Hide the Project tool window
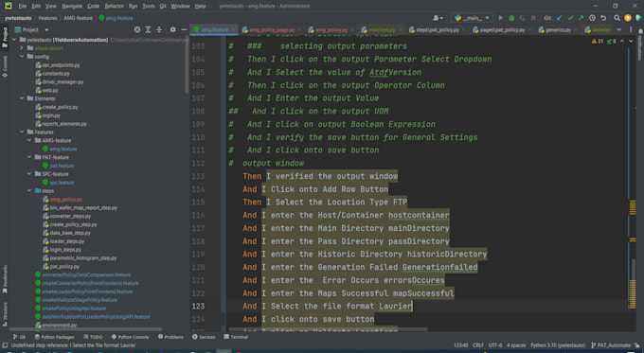Image resolution: width=644 pixels, height=353 pixels. pyautogui.click(x=184, y=30)
